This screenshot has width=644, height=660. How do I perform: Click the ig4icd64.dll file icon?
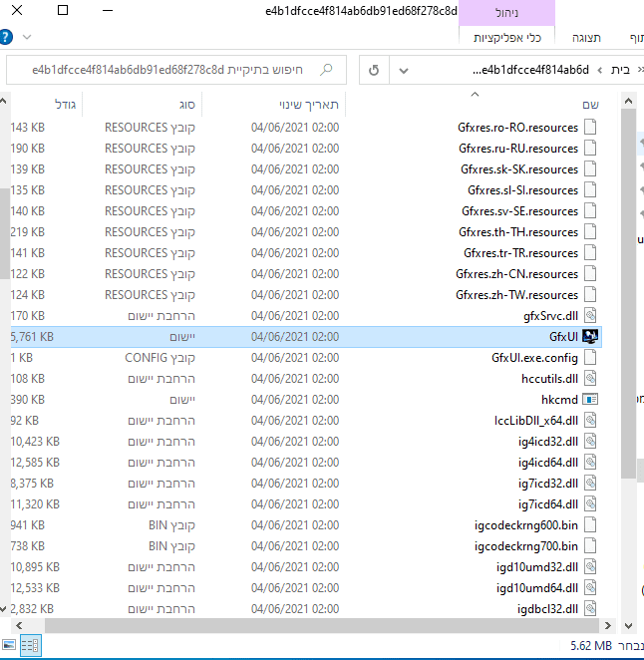tap(590, 463)
